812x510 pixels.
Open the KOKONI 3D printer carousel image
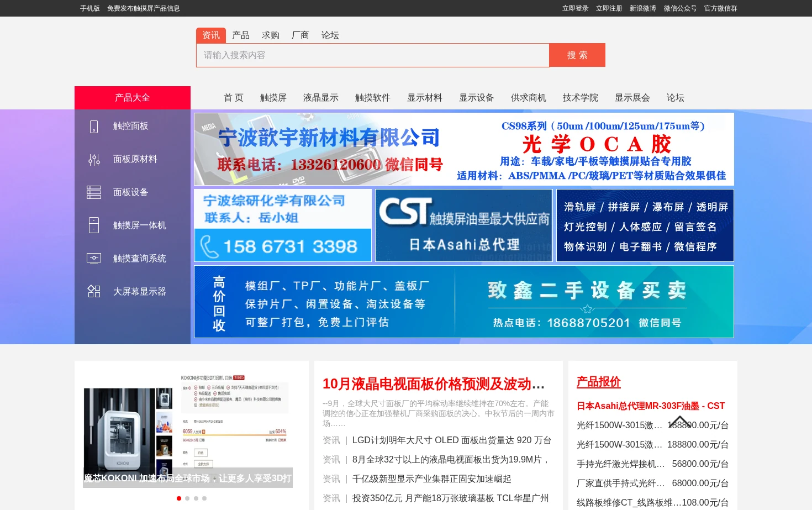pyautogui.click(x=188, y=430)
